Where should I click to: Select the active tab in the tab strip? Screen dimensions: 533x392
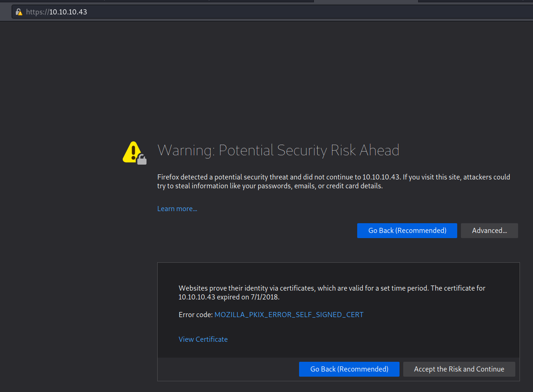[366, 1]
